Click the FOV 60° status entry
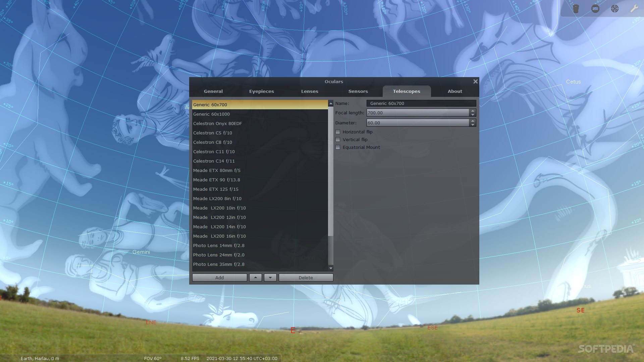Viewport: 644px width, 362px height. click(153, 358)
